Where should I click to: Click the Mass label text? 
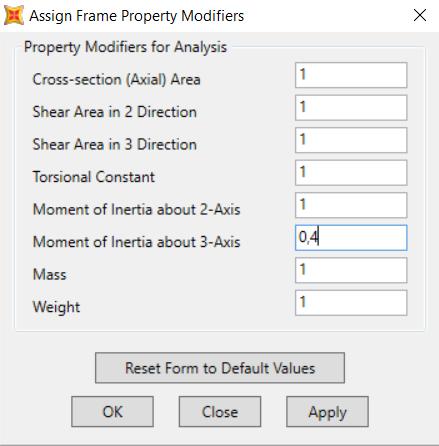click(49, 275)
